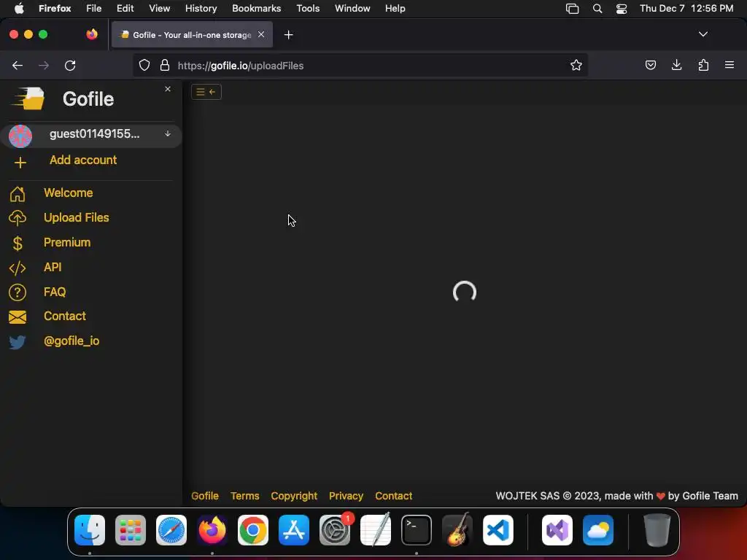Open the File menu
This screenshot has width=747, height=560.
click(x=94, y=9)
